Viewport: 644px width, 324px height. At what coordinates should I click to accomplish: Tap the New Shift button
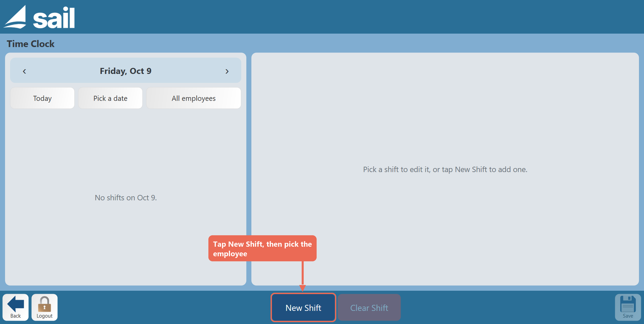(x=303, y=308)
